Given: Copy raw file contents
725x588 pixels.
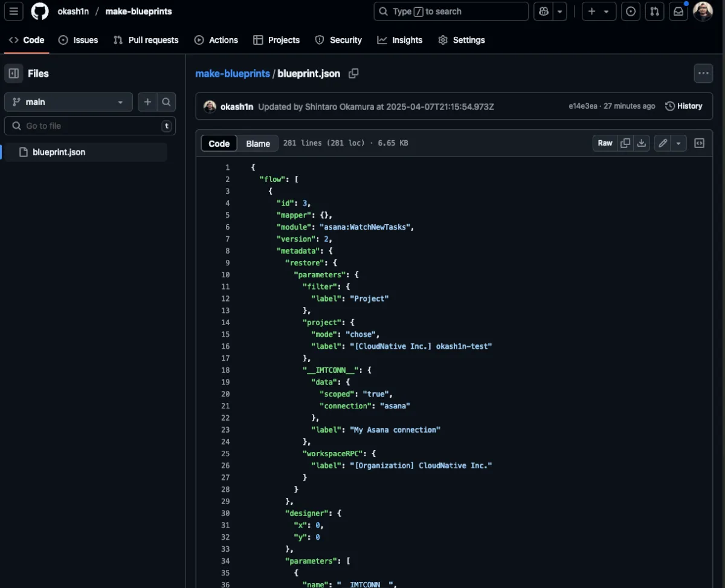Looking at the screenshot, I should (x=625, y=143).
